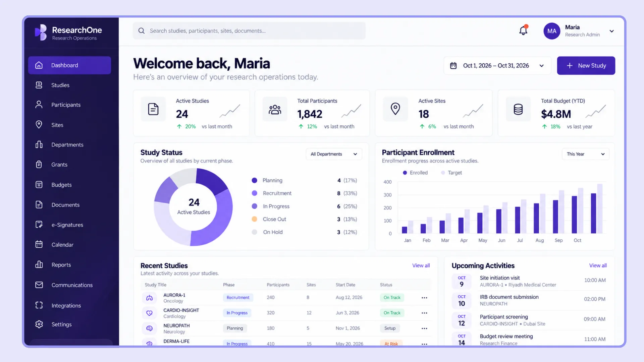This screenshot has width=644, height=362.
Task: Open Site initiation visit activity
Action: pyautogui.click(x=529, y=281)
